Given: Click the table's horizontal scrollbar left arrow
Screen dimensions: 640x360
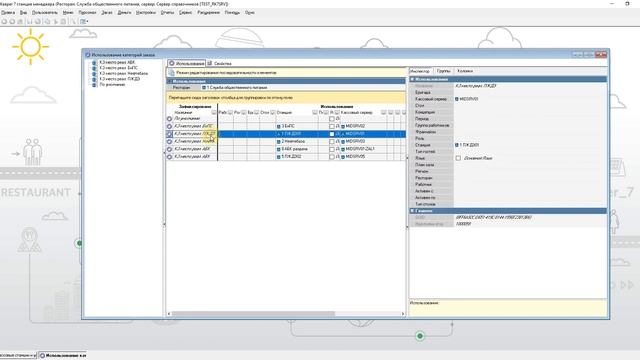Looking at the screenshot, I should 169,314.
